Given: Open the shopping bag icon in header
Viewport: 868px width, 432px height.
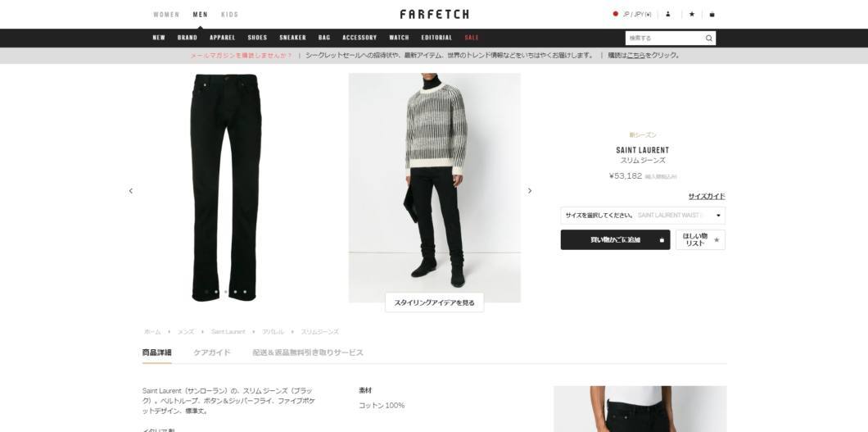Looking at the screenshot, I should (712, 15).
